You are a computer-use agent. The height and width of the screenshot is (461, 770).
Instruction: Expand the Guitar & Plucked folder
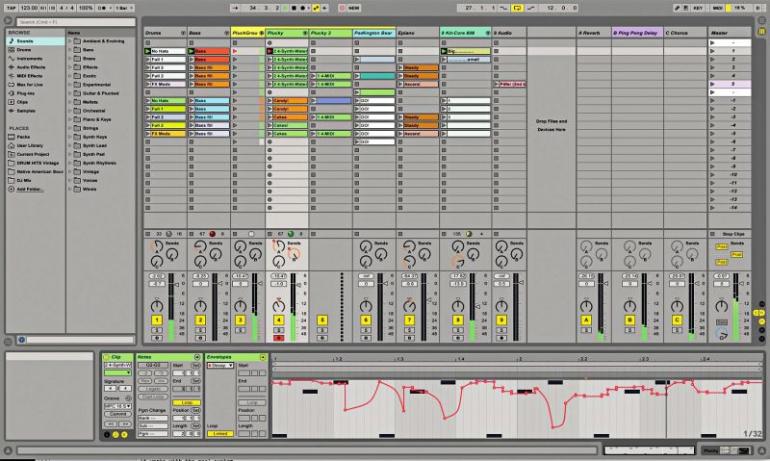click(70, 93)
